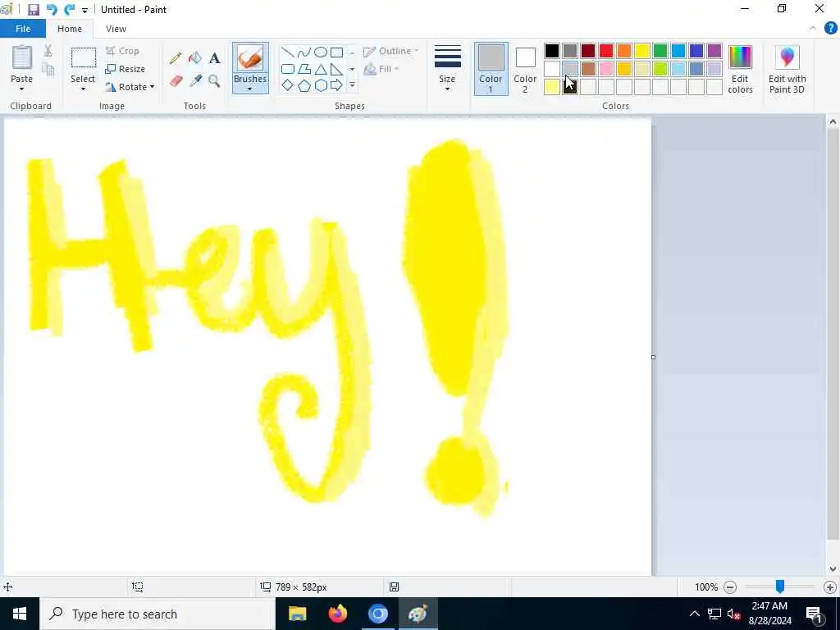Image resolution: width=840 pixels, height=630 pixels.
Task: Click the zoom slider thumb
Action: point(780,587)
